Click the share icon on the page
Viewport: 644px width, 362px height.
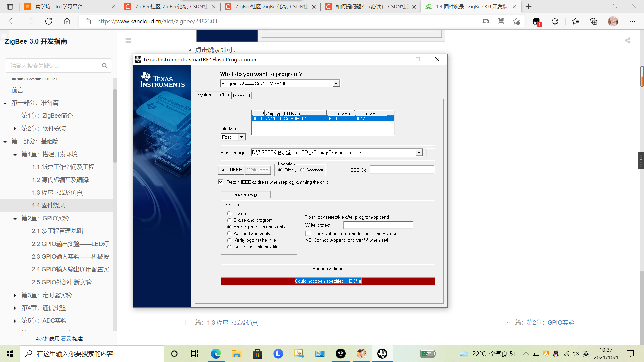click(x=628, y=40)
